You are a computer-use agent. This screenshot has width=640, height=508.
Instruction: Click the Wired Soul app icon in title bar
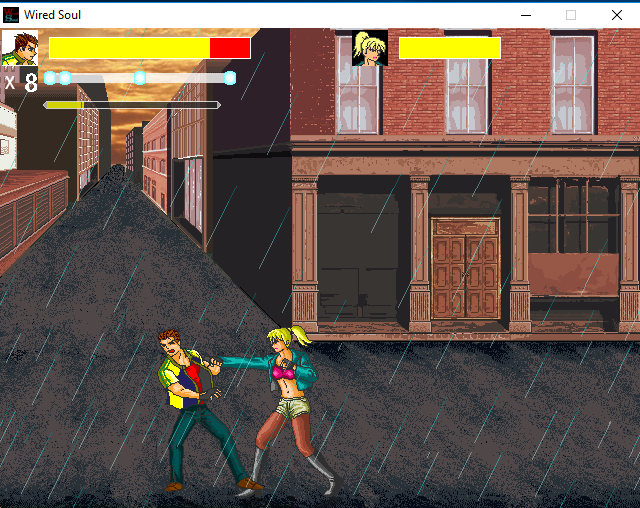tap(11, 15)
